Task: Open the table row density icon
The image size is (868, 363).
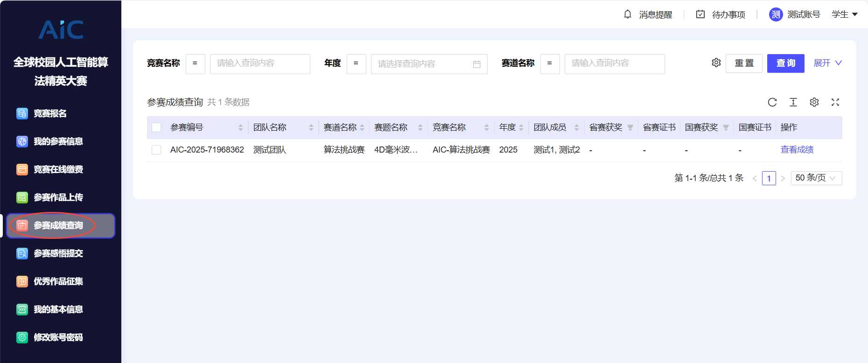Action: tap(793, 102)
